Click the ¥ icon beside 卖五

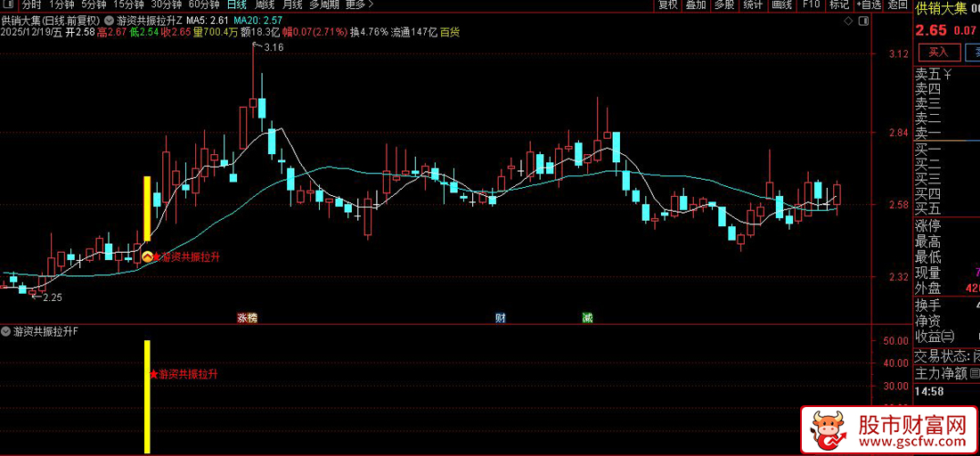948,74
